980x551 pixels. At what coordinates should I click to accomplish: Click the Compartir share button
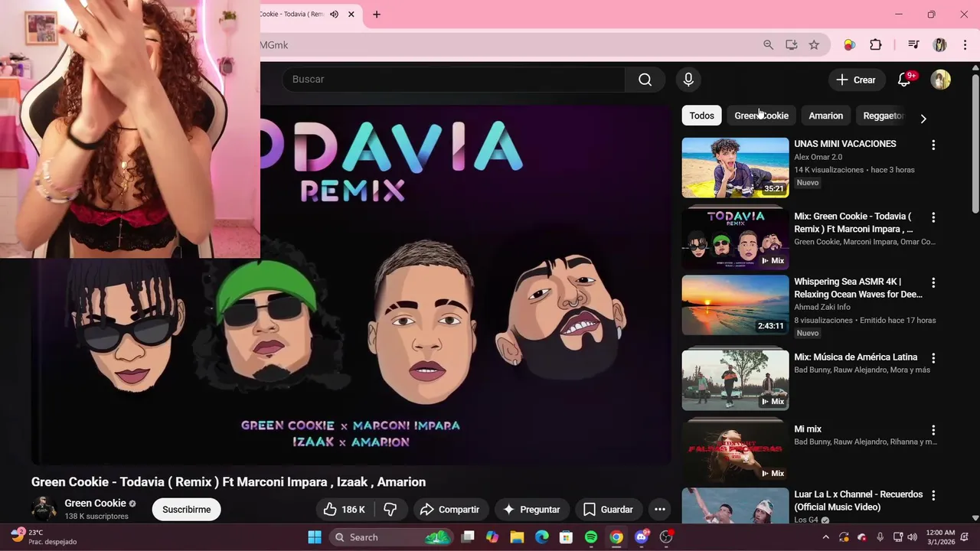pos(449,510)
